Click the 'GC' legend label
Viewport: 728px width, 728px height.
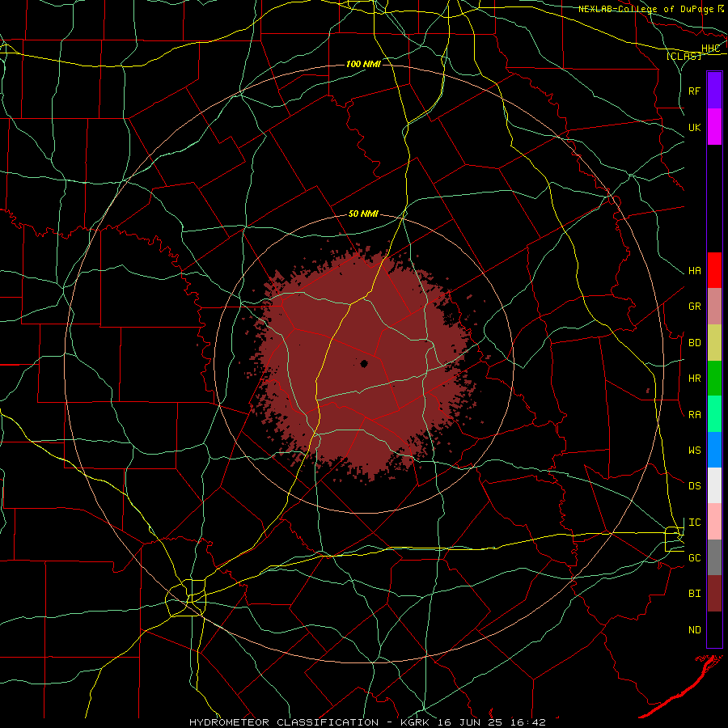[694, 558]
